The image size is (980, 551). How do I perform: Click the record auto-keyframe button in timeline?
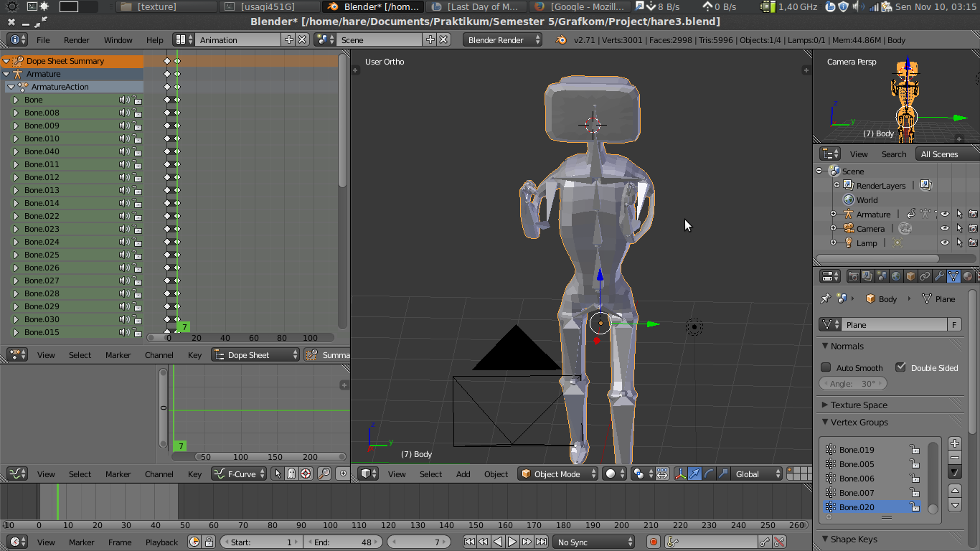pos(653,542)
